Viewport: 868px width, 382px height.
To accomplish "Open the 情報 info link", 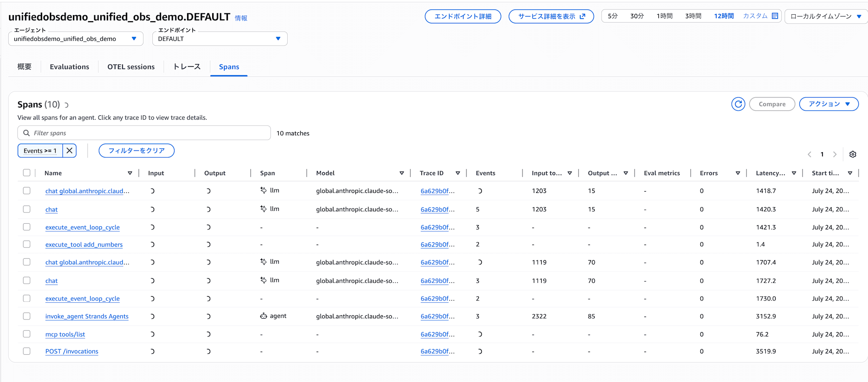I will click(241, 18).
